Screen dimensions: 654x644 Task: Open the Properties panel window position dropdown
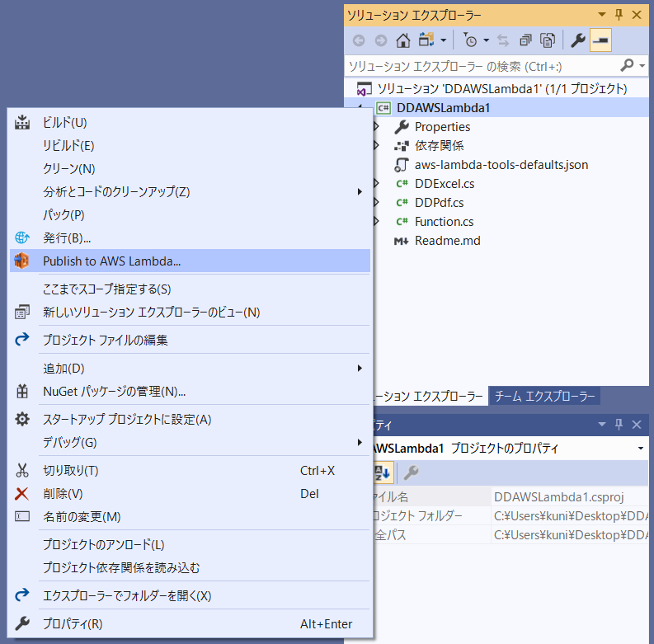[602, 425]
